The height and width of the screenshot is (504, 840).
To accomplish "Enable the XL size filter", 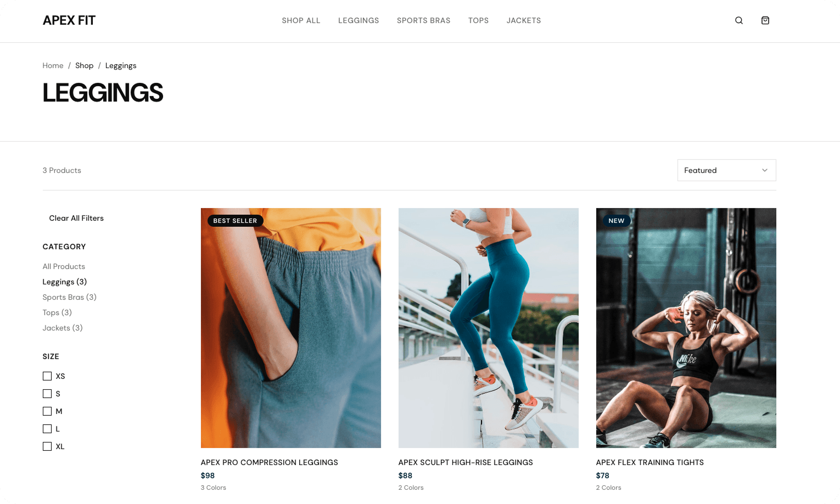I will pyautogui.click(x=47, y=446).
